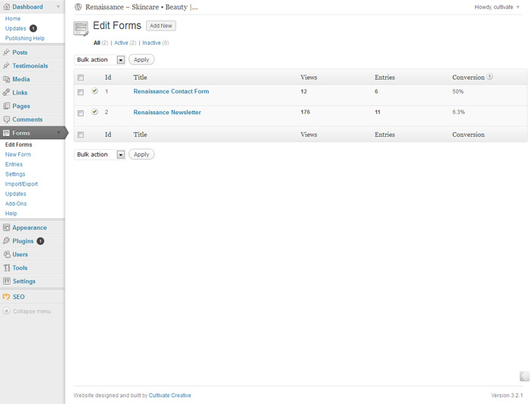
Task: Click the Conversion header in table footer
Action: 468,135
